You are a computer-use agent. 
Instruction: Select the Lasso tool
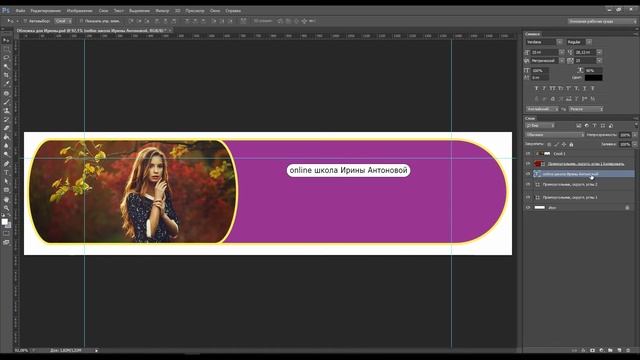[6, 58]
